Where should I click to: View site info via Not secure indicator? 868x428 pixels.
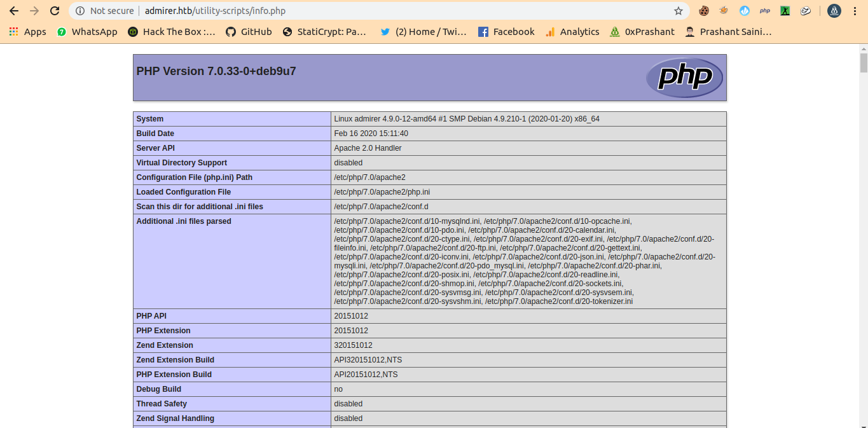(105, 11)
